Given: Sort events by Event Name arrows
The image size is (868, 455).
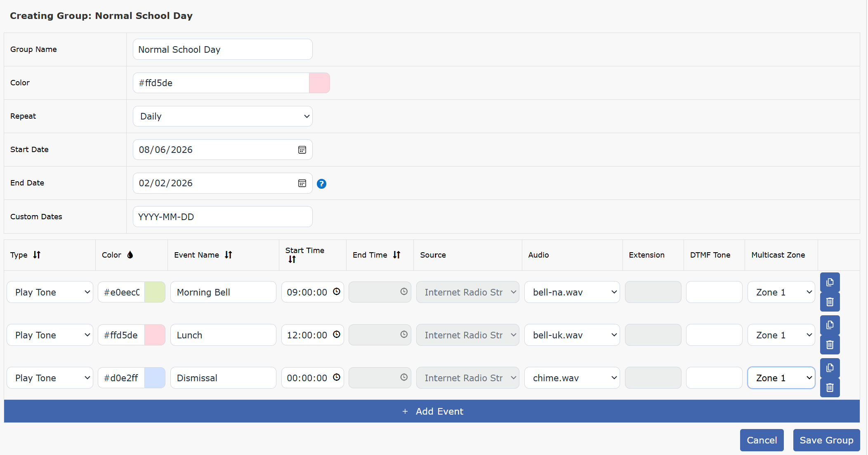Looking at the screenshot, I should tap(228, 255).
